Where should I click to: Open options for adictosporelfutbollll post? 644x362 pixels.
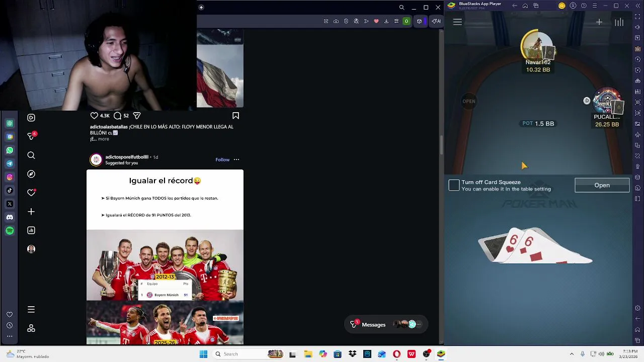click(236, 159)
